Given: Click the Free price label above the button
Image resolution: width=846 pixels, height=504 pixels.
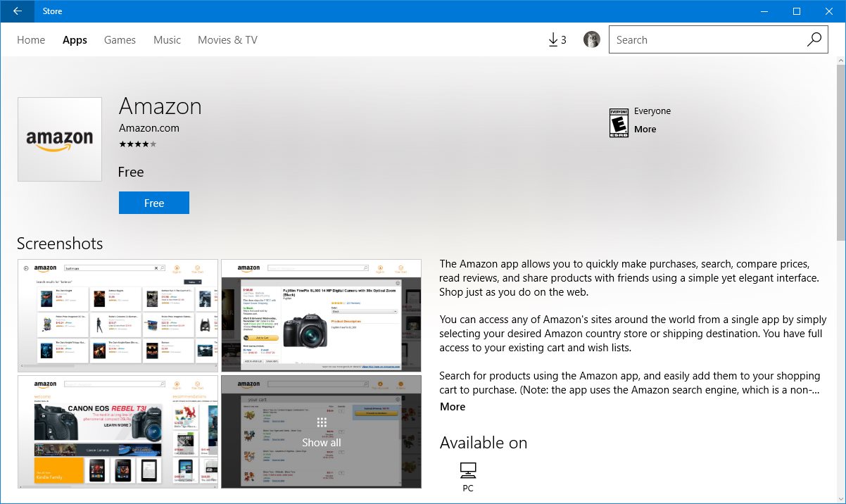Looking at the screenshot, I should pyautogui.click(x=131, y=172).
